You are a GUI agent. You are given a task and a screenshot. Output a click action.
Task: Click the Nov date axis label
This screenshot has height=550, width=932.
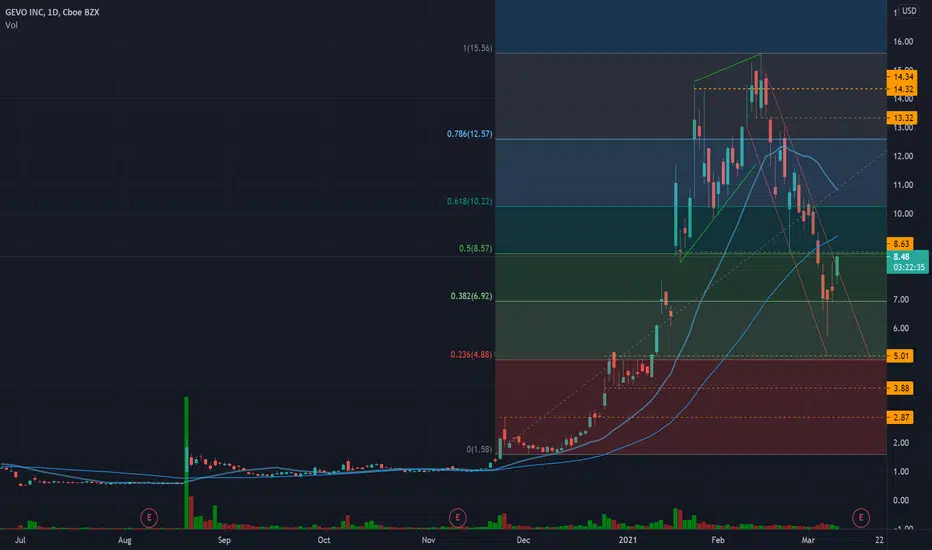point(429,540)
